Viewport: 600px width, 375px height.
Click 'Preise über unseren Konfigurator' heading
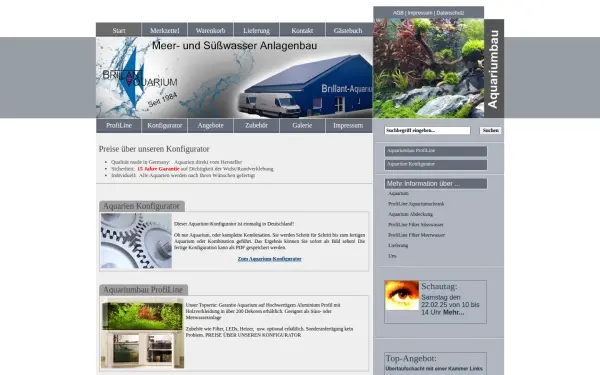pos(154,149)
